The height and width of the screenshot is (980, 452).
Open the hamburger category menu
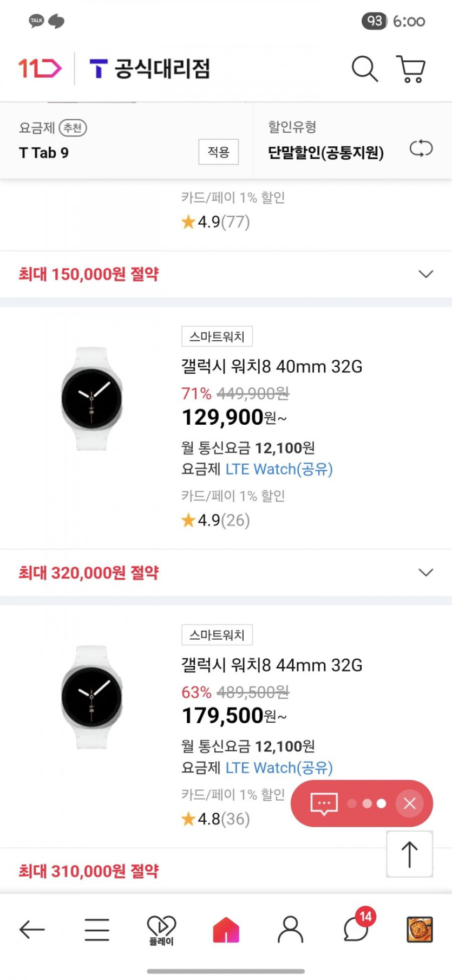click(x=97, y=930)
